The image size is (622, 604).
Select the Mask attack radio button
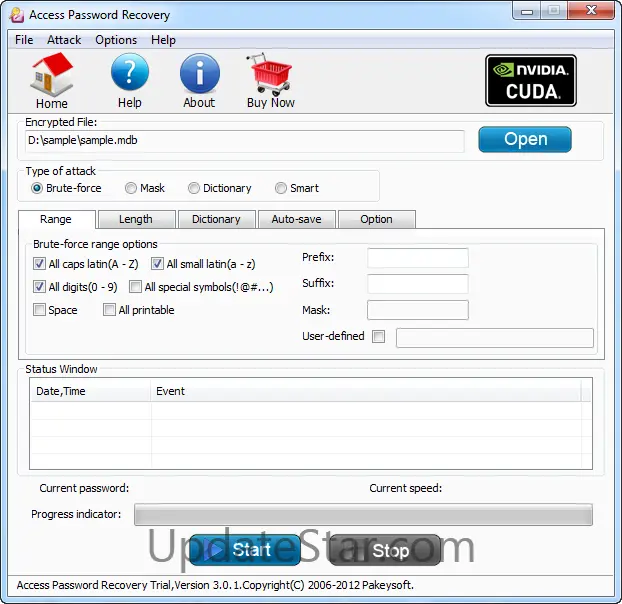click(x=131, y=188)
